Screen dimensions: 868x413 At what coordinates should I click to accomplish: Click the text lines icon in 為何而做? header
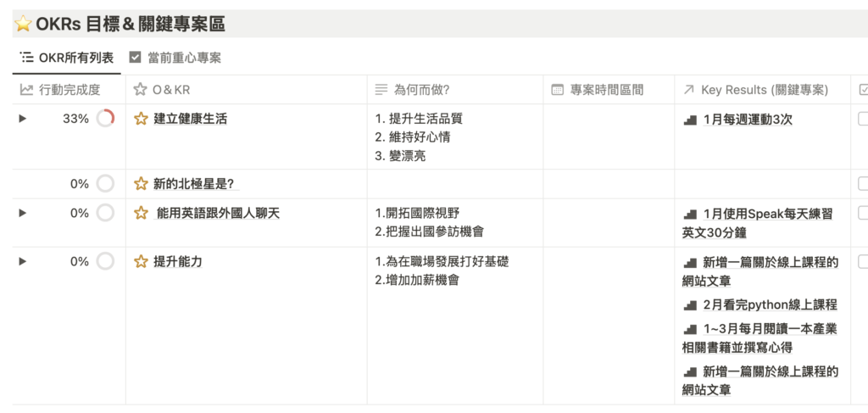381,90
